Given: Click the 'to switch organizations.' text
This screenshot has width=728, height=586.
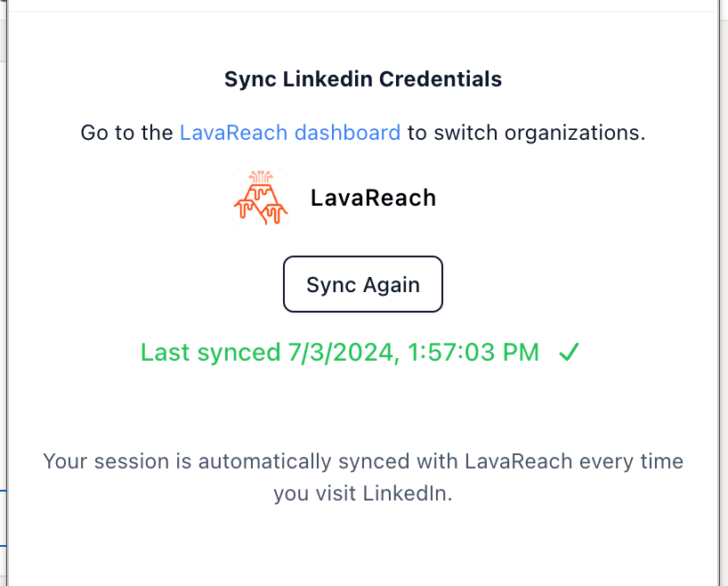Looking at the screenshot, I should tap(526, 134).
